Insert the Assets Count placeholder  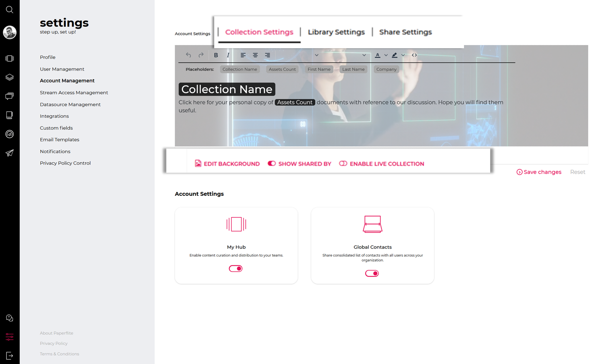[x=282, y=69]
